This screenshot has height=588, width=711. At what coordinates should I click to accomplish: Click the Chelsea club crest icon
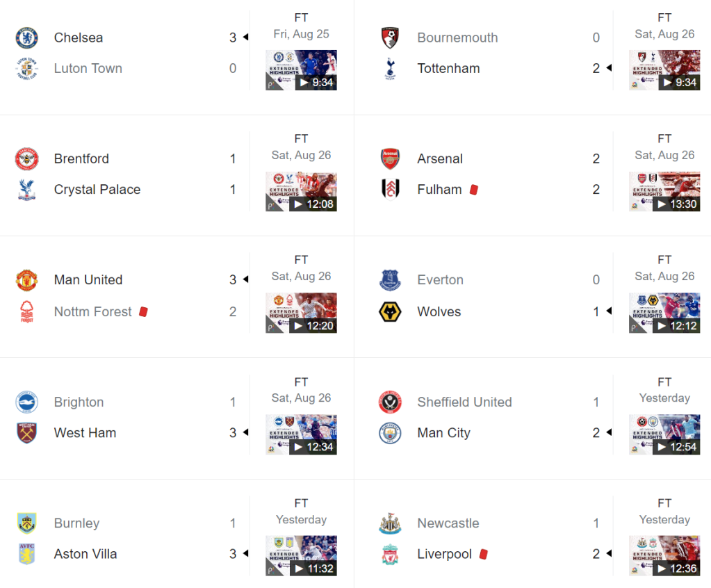[x=27, y=38]
